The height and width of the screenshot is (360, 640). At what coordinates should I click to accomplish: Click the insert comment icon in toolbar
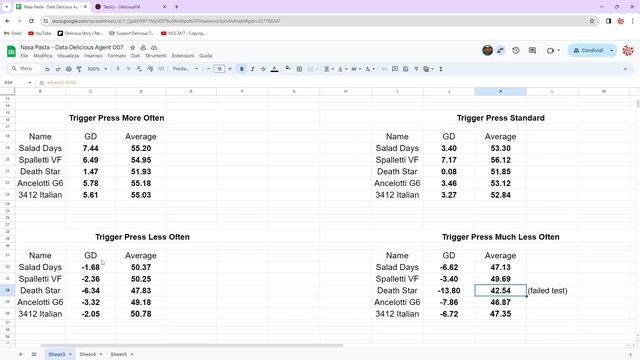[x=395, y=69]
